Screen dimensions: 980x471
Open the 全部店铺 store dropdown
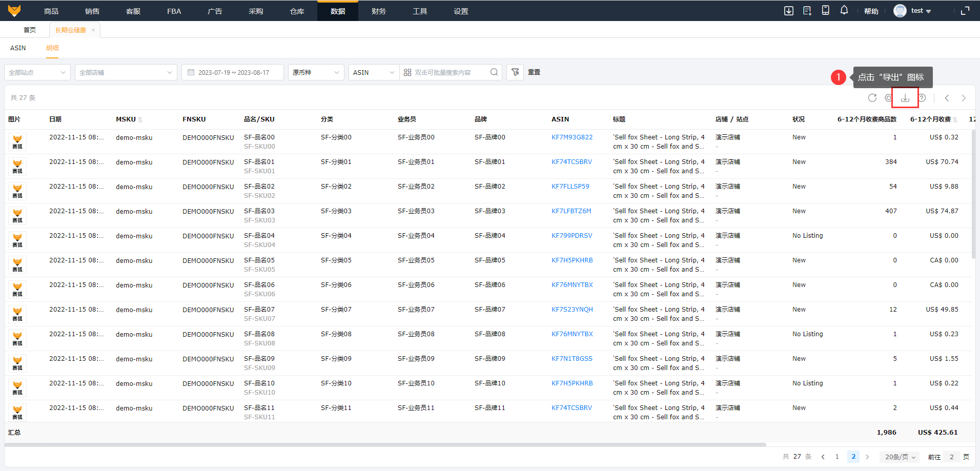coord(126,72)
